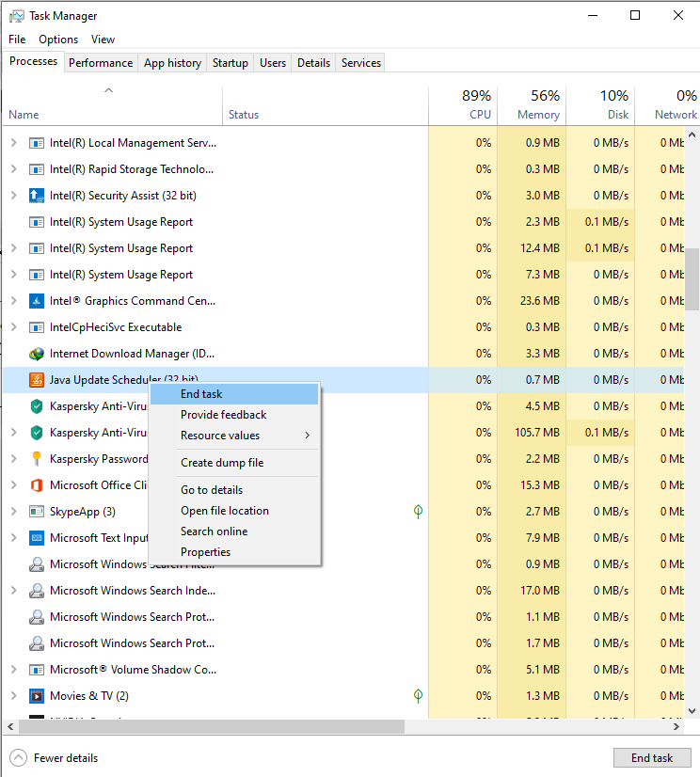Open the Users tab

pyautogui.click(x=273, y=63)
